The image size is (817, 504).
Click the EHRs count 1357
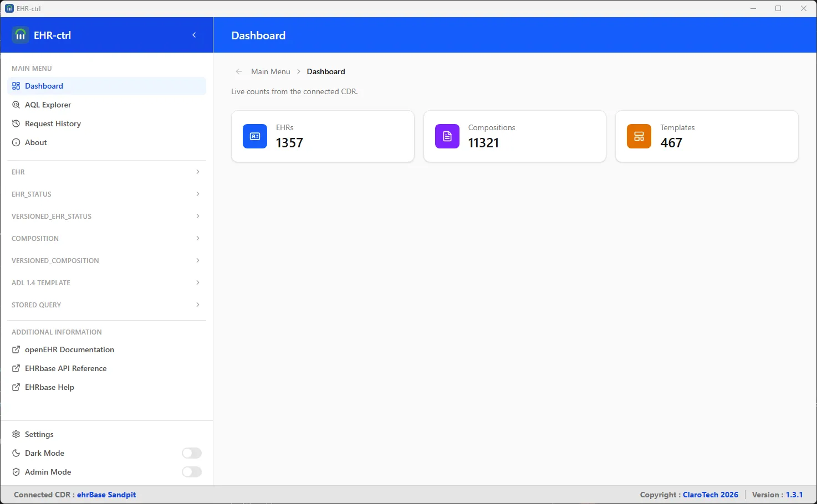point(289,143)
